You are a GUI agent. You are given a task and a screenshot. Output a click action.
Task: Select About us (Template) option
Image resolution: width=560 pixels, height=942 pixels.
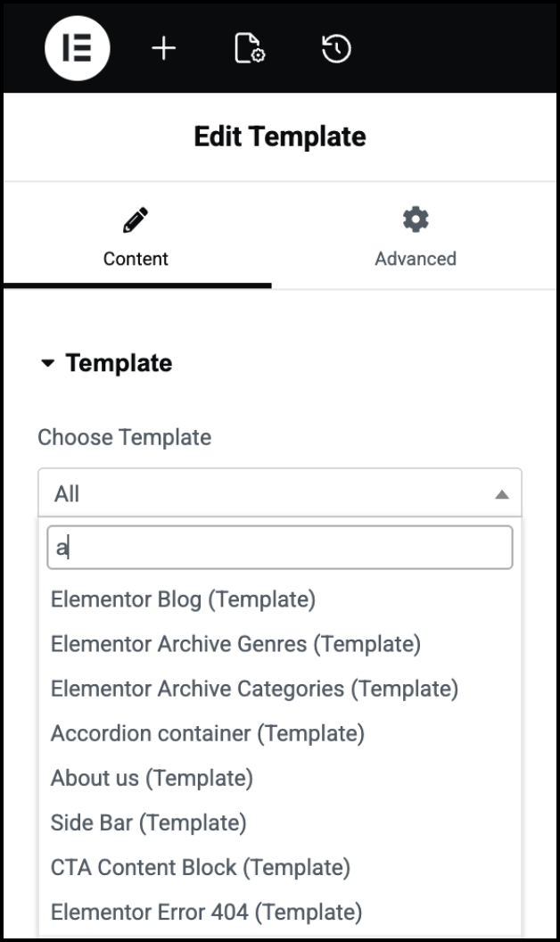152,778
